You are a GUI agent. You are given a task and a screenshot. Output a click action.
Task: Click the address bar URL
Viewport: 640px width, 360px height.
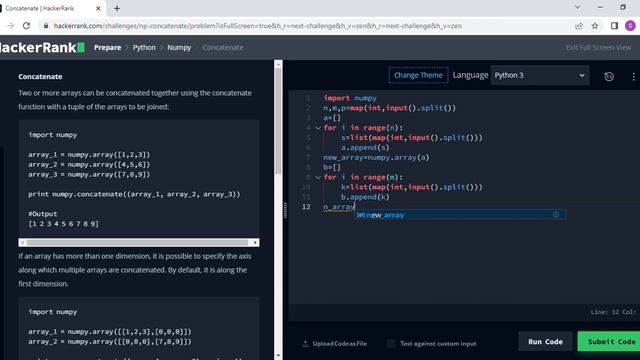click(x=258, y=26)
